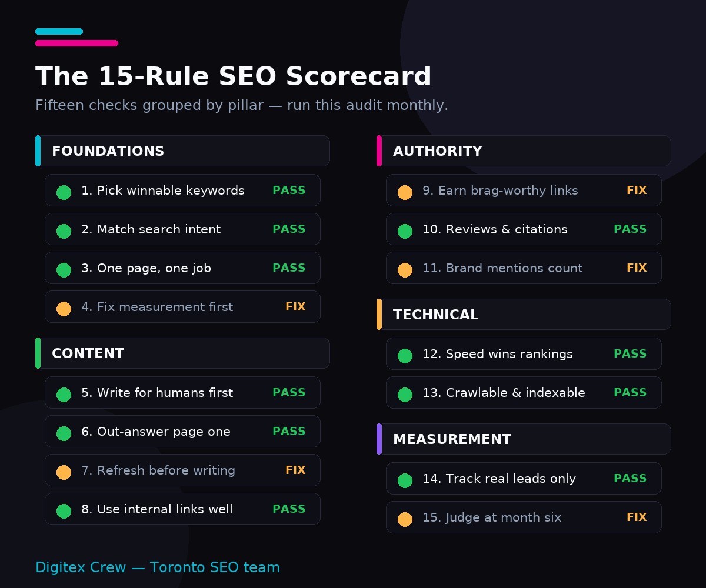The height and width of the screenshot is (588, 706).
Task: Click green dot beside Out-answer page one
Action: (x=64, y=433)
